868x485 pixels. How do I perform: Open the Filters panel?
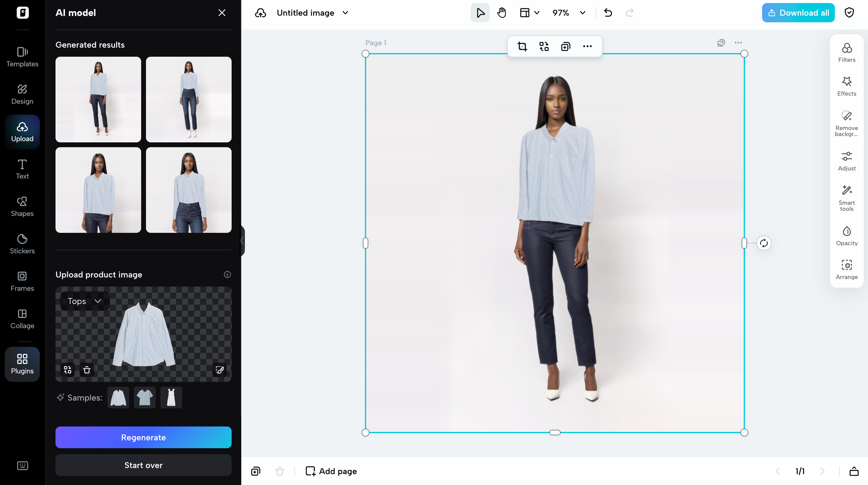[847, 52]
